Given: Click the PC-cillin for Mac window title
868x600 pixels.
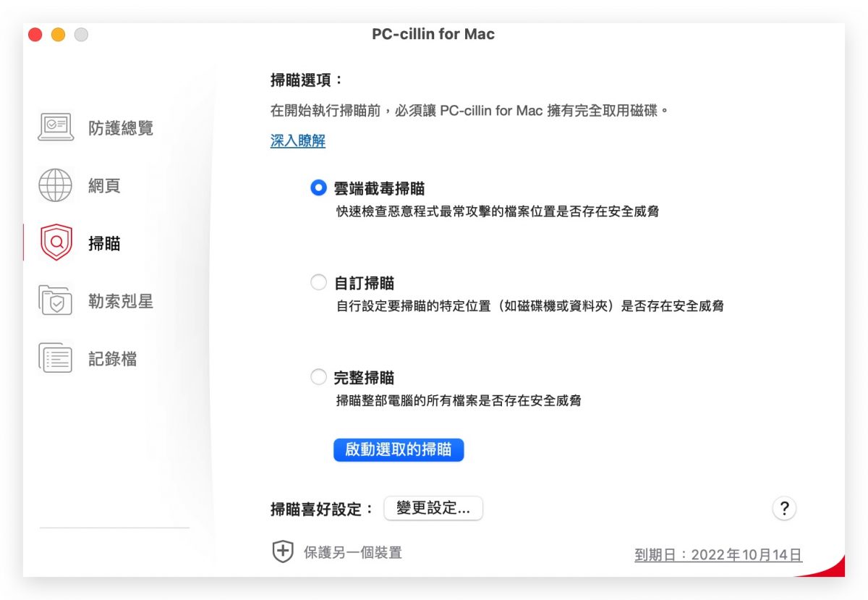Looking at the screenshot, I should [x=433, y=34].
